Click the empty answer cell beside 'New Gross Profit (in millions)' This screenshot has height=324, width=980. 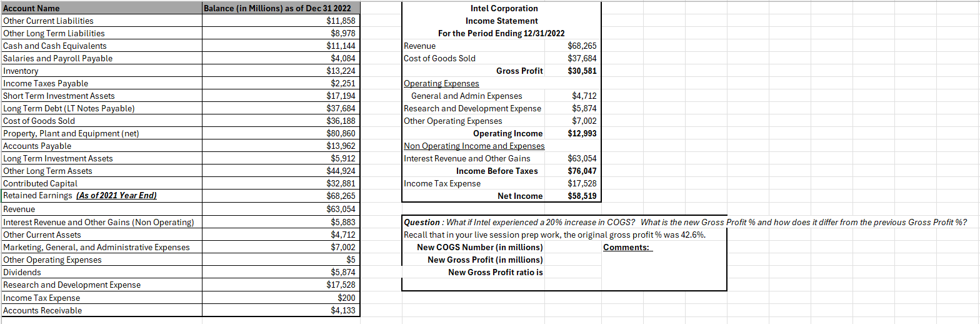coord(572,260)
